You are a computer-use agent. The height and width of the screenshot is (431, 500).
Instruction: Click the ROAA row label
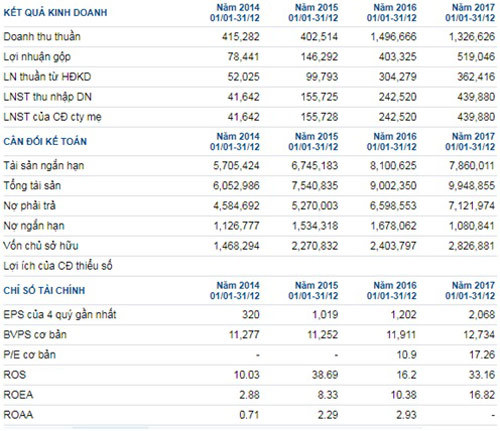(18, 415)
